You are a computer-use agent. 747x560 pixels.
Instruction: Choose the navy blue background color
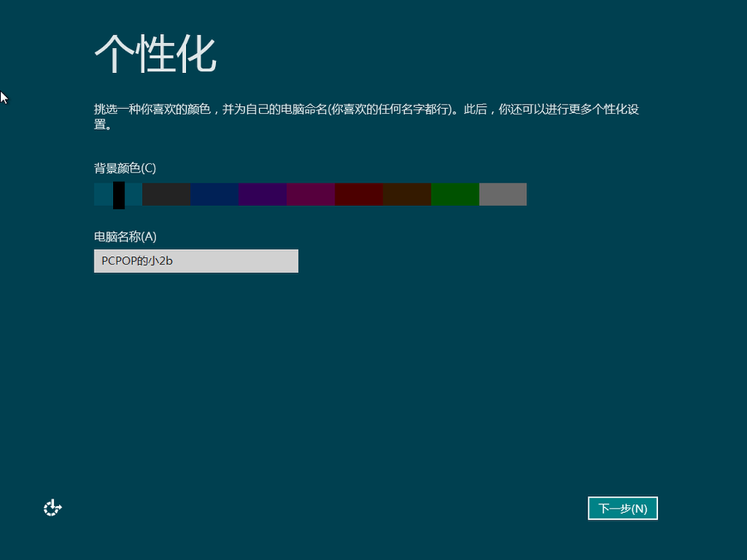(x=214, y=194)
